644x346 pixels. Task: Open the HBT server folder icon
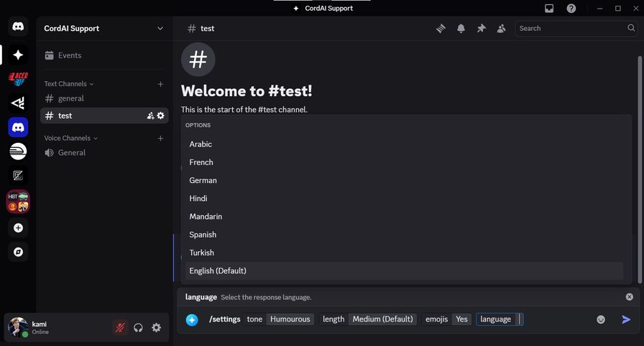pyautogui.click(x=18, y=202)
